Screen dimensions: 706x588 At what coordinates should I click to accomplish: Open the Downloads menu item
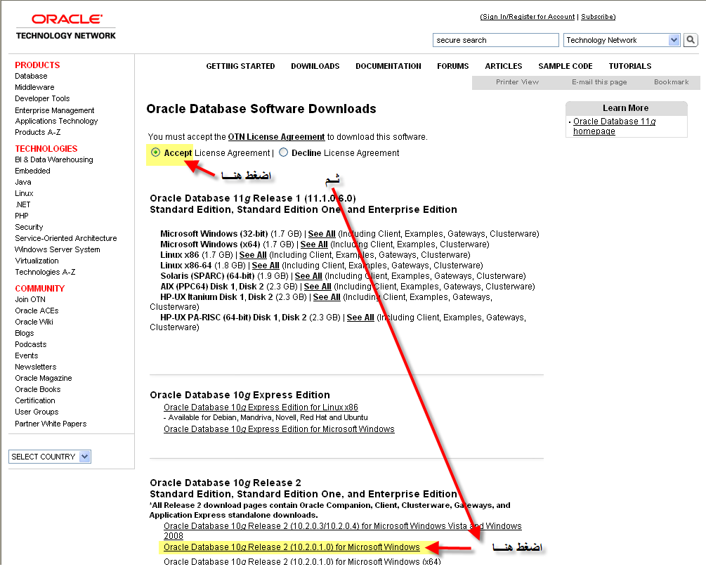(x=315, y=66)
